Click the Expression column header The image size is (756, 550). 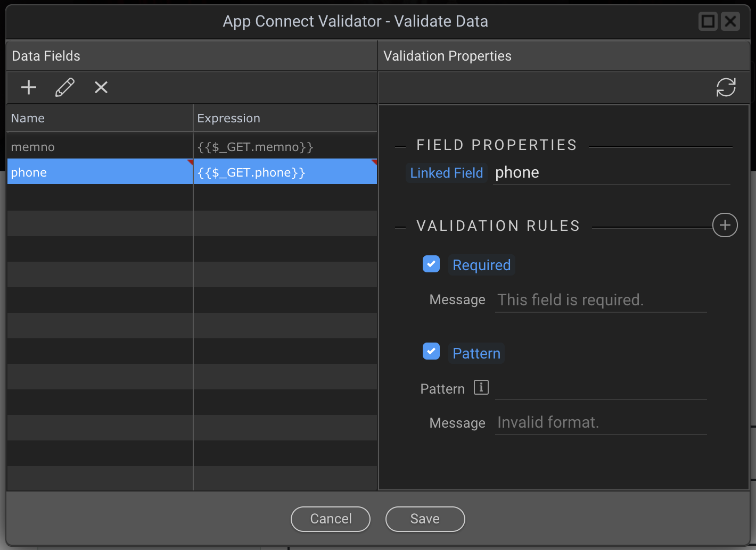285,118
